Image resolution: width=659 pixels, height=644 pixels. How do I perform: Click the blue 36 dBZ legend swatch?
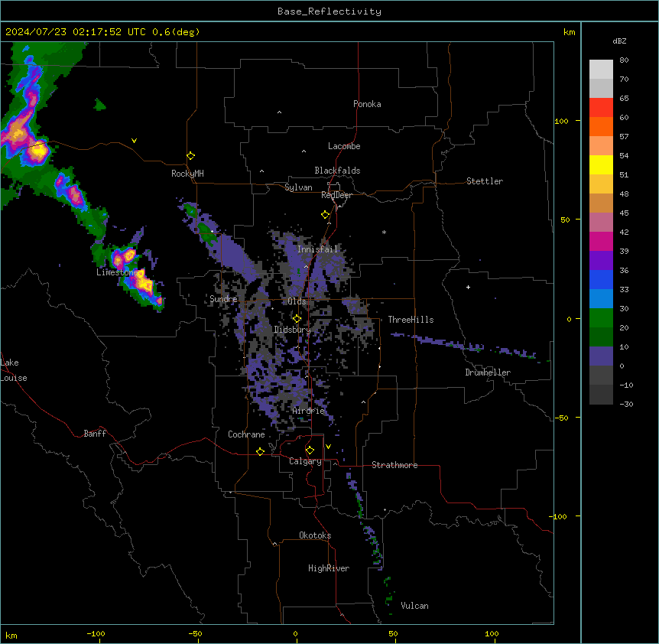coord(601,279)
